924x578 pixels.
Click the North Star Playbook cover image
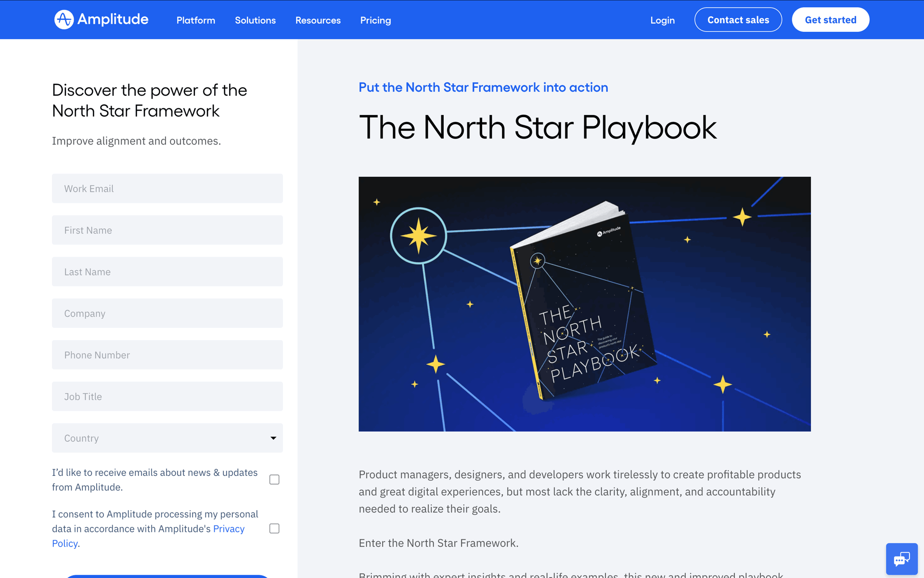pos(585,304)
